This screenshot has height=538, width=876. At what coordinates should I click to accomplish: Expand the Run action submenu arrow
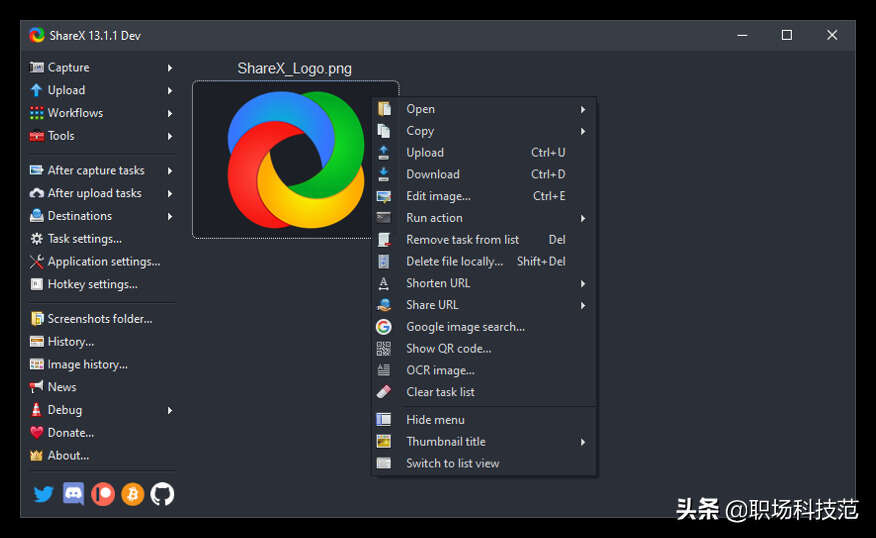click(583, 218)
